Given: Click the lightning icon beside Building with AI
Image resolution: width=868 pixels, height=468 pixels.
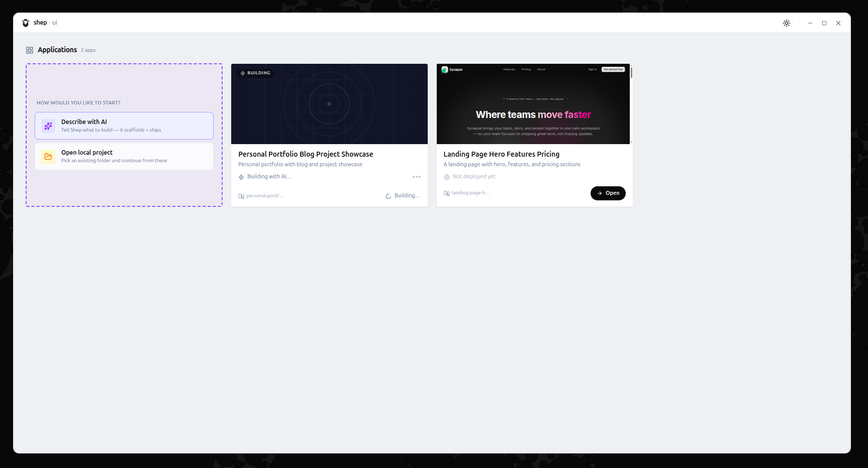Looking at the screenshot, I should click(242, 176).
